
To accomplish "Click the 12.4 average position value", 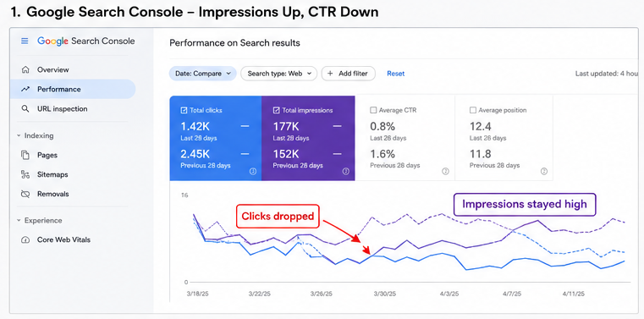I will [x=481, y=125].
